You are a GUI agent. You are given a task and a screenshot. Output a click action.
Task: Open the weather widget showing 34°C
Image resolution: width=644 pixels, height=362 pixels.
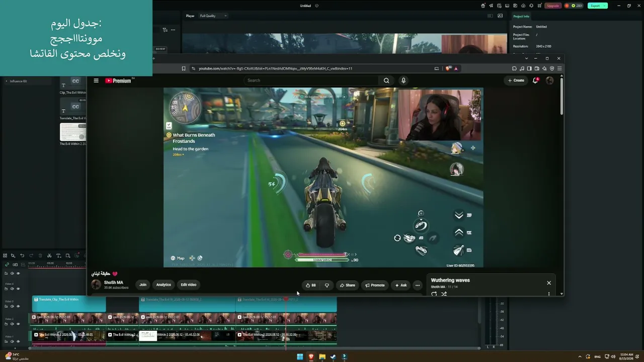(x=16, y=356)
